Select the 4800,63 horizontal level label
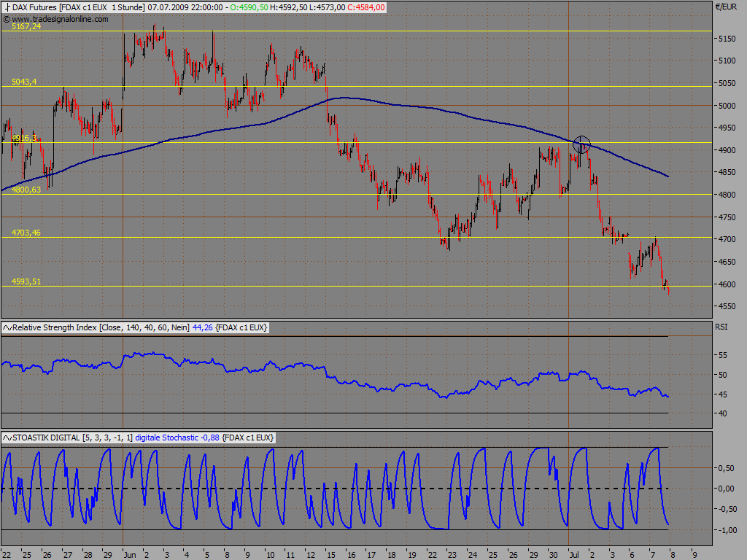Image resolution: width=747 pixels, height=560 pixels. pos(26,190)
